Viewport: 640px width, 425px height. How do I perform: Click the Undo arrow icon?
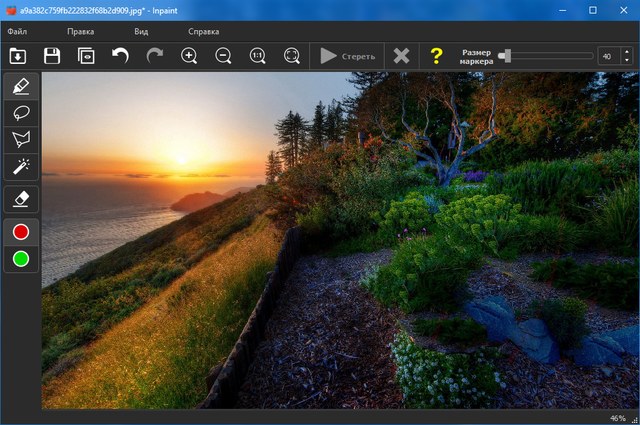(x=120, y=56)
